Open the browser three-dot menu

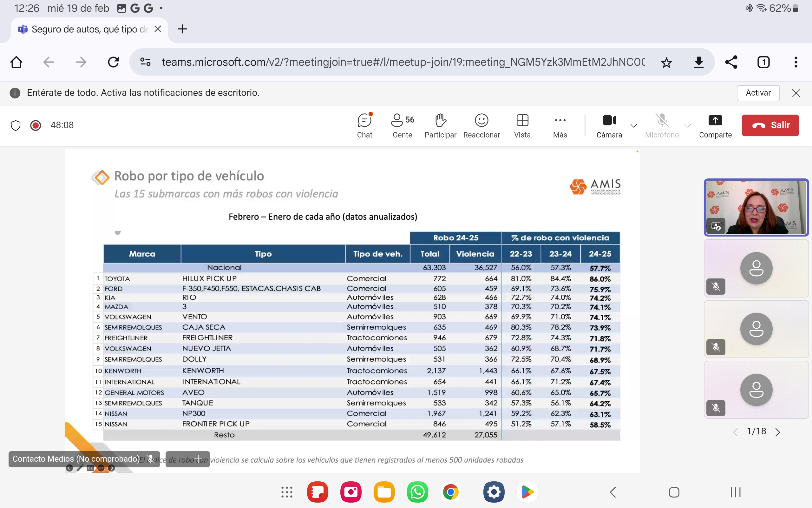click(796, 62)
